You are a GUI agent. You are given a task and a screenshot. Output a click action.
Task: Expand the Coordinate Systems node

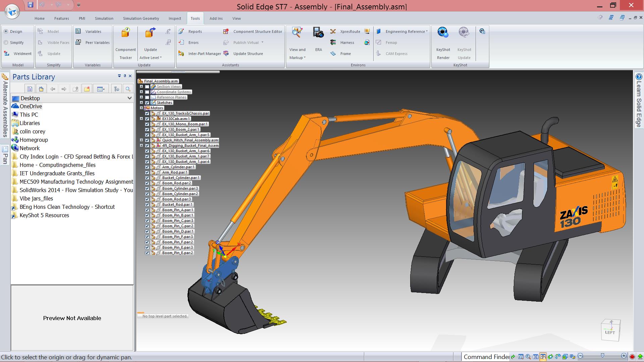[141, 92]
